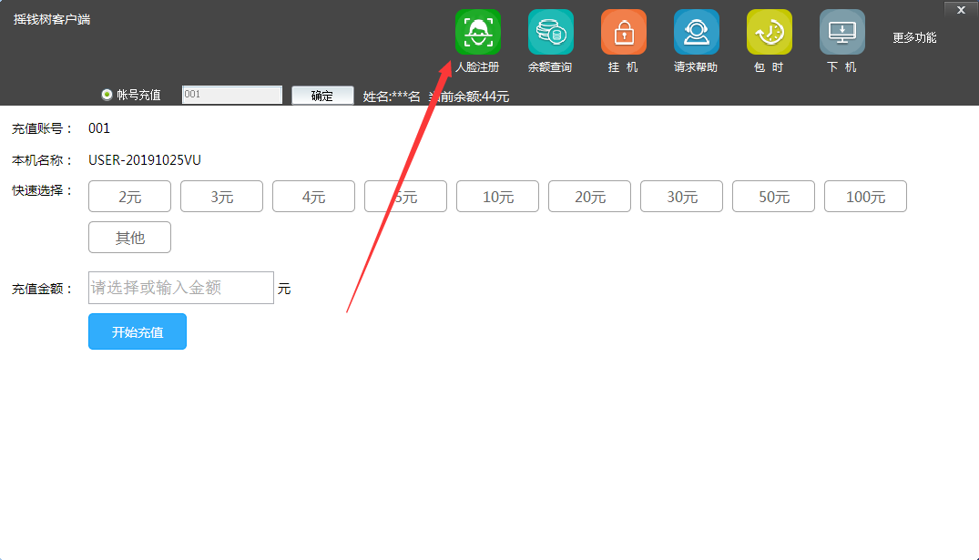Select the 挂机 lock icon
Screen dimensions: 979x560
[x=623, y=33]
